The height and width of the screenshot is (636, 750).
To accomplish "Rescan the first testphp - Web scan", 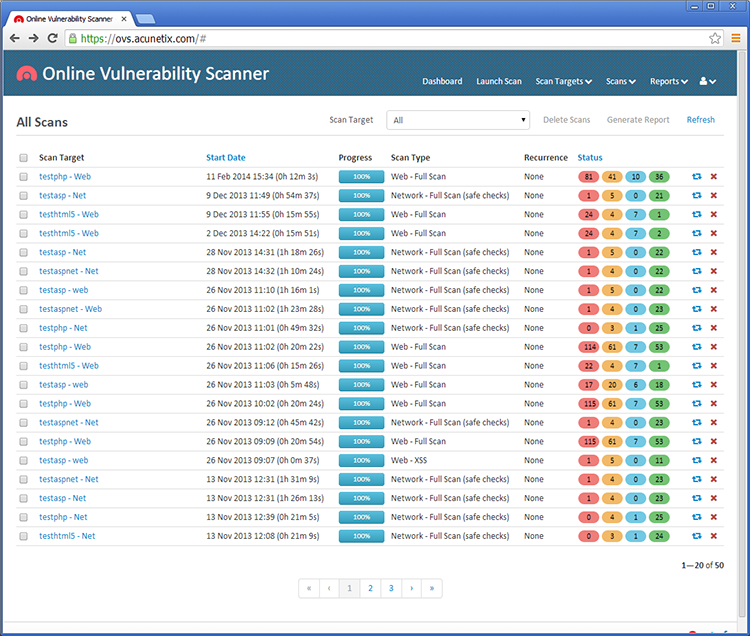I will tap(696, 176).
